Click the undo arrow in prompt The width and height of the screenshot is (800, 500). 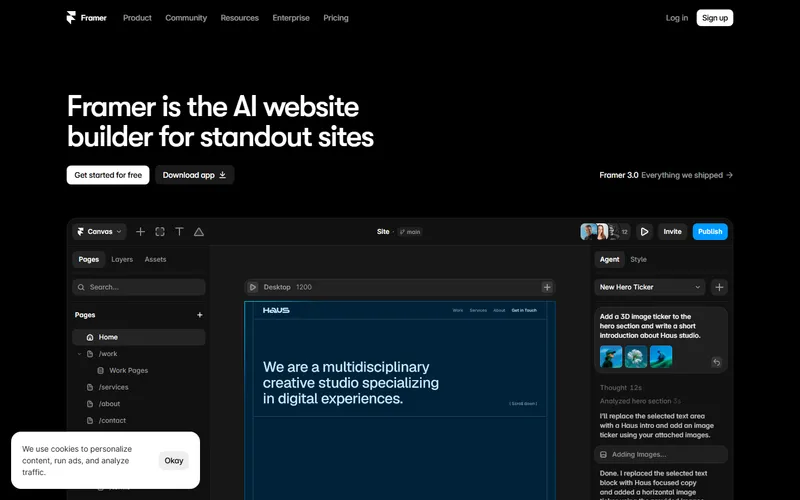point(717,362)
